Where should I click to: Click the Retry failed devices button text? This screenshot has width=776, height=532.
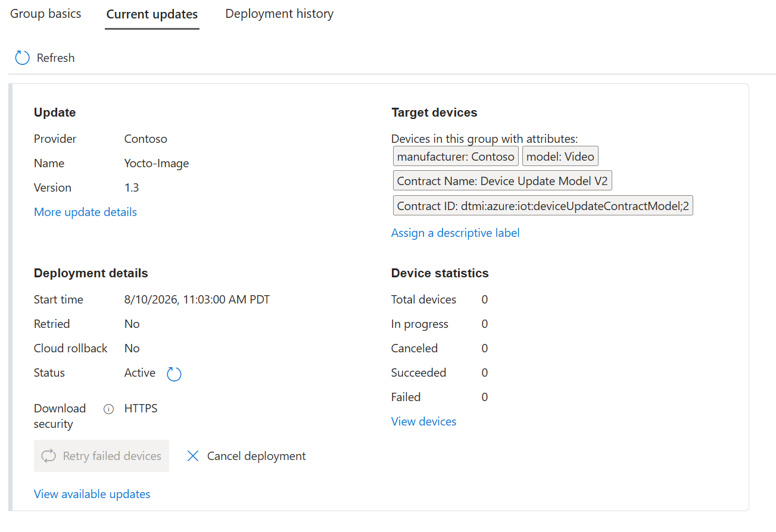pyautogui.click(x=112, y=456)
